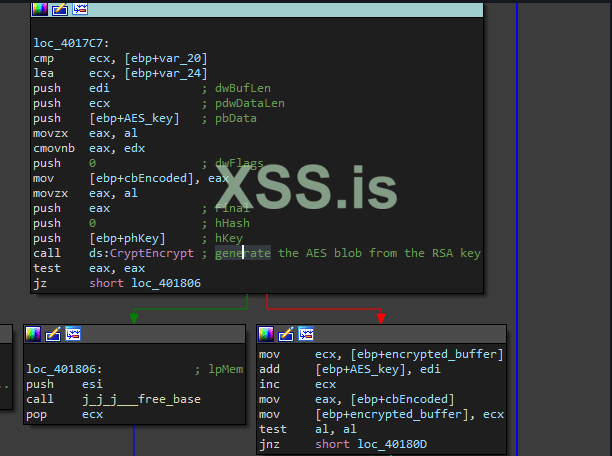Click 'inc ecx' instruction

(x=297, y=385)
